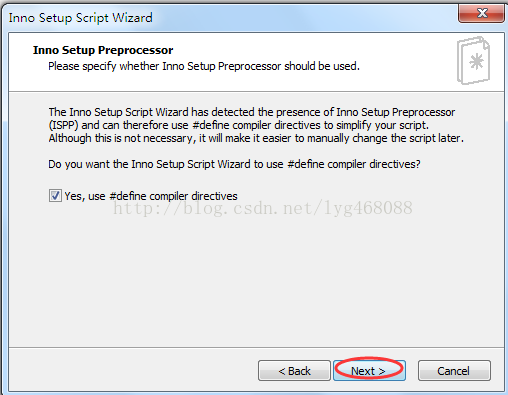Click the asterisk symbol on the wizard icon
This screenshot has height=395, width=508.
(476, 61)
